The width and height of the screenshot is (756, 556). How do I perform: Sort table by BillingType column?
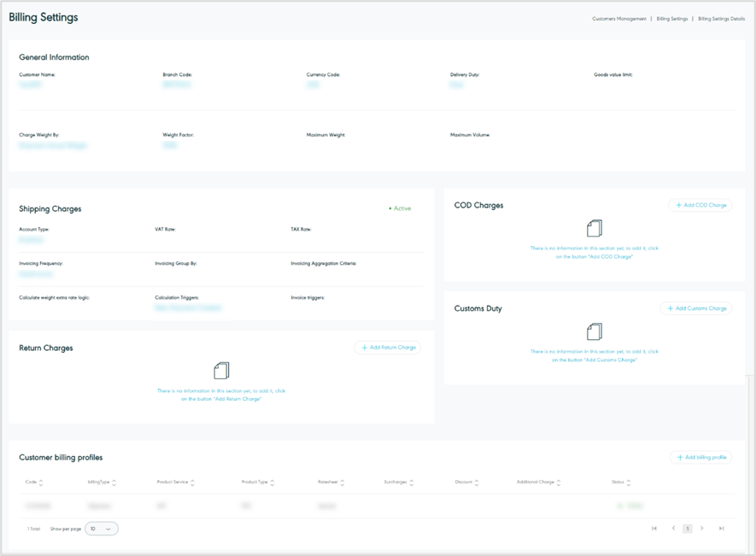[114, 483]
